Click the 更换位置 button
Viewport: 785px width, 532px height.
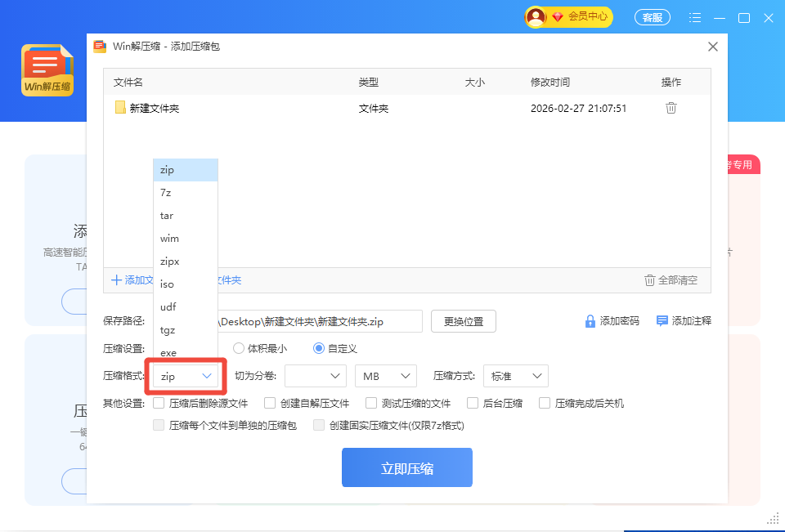(x=463, y=321)
